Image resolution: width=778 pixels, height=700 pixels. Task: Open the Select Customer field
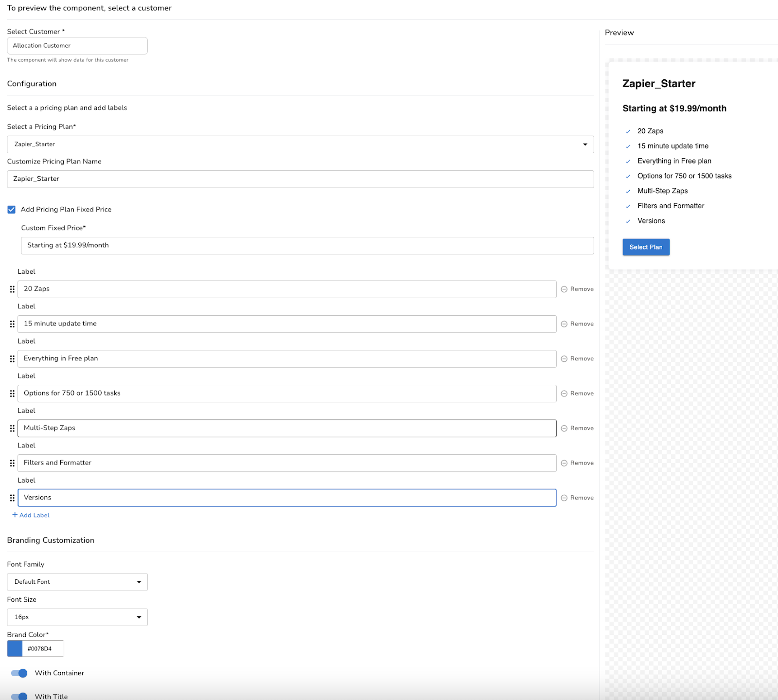(77, 46)
